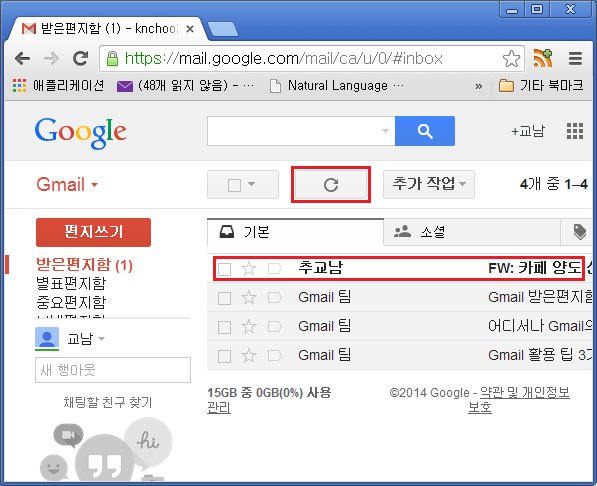Expand search options dropdown arrow
The height and width of the screenshot is (486, 597).
tap(385, 131)
